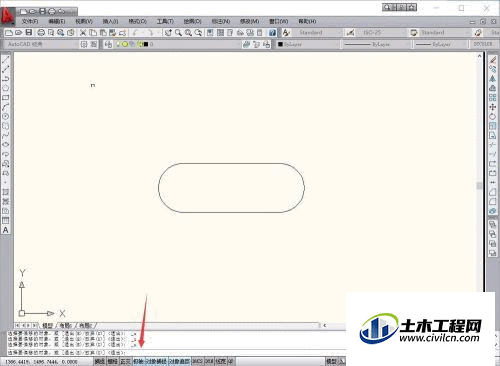Screen dimensions: 500x366
Task: Select the Mirror tool in Modify toolbar
Action: tap(493, 79)
